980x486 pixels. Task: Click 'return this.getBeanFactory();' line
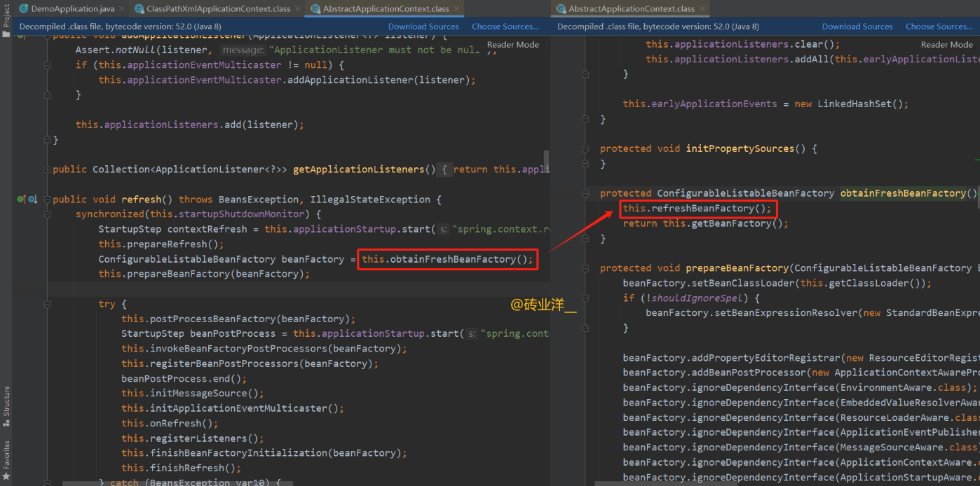706,223
